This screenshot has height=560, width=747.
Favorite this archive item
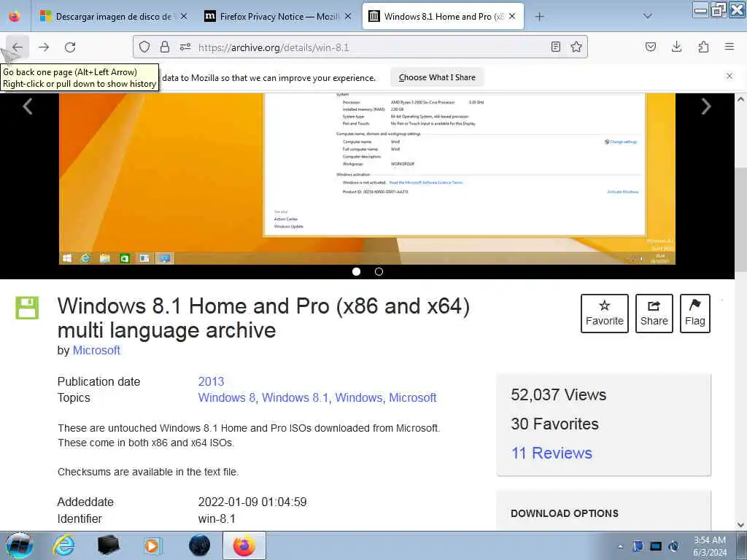(x=605, y=314)
